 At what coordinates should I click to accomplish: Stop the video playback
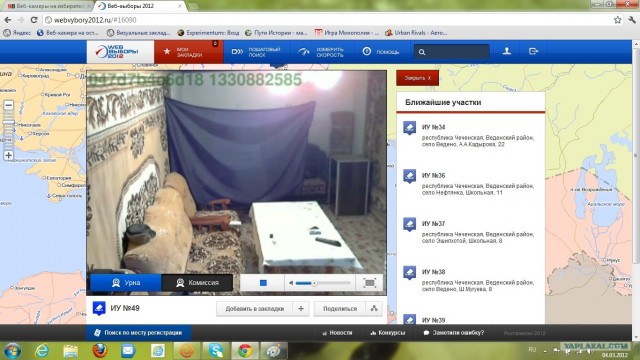click(x=263, y=282)
